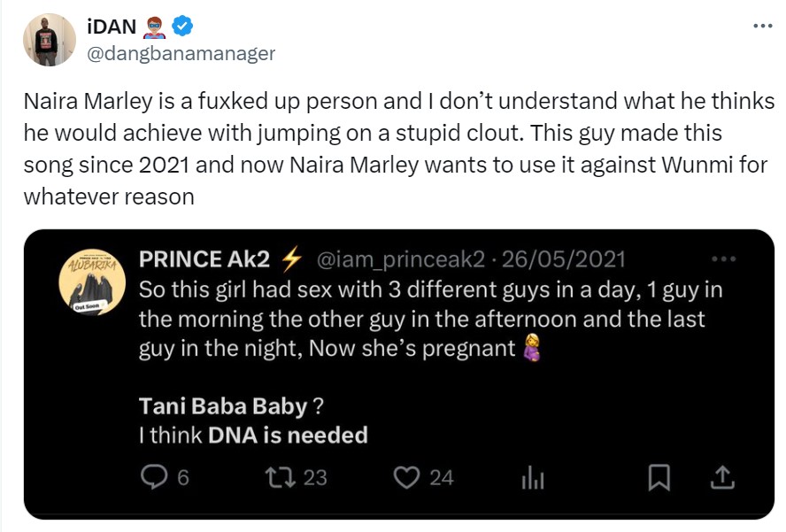Open more options for iDAN's tweet

762,25
